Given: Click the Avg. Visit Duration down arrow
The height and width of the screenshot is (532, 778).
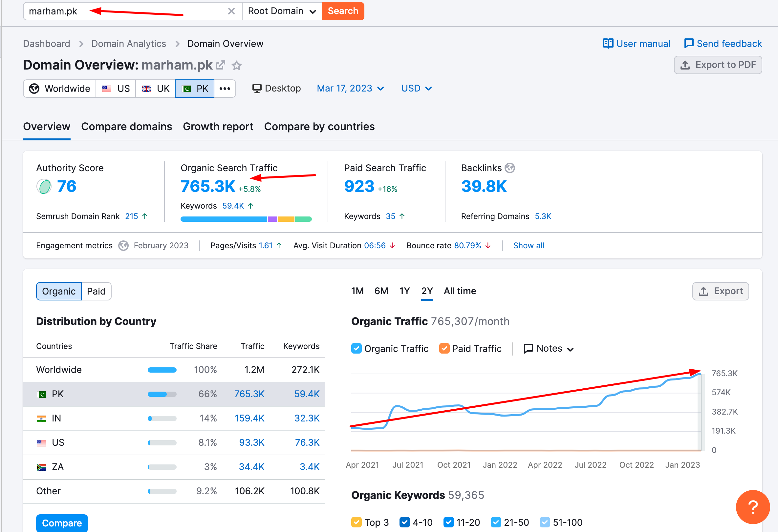Looking at the screenshot, I should pos(392,246).
